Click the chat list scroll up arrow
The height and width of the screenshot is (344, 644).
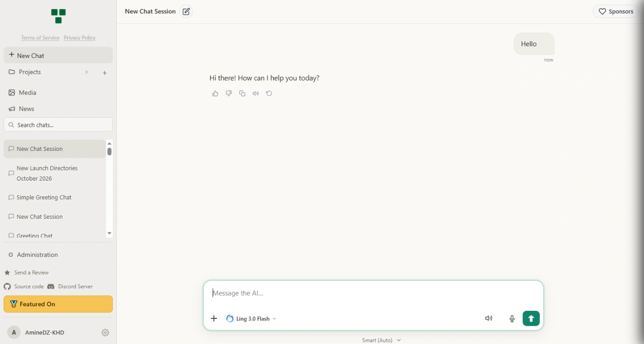pos(109,143)
